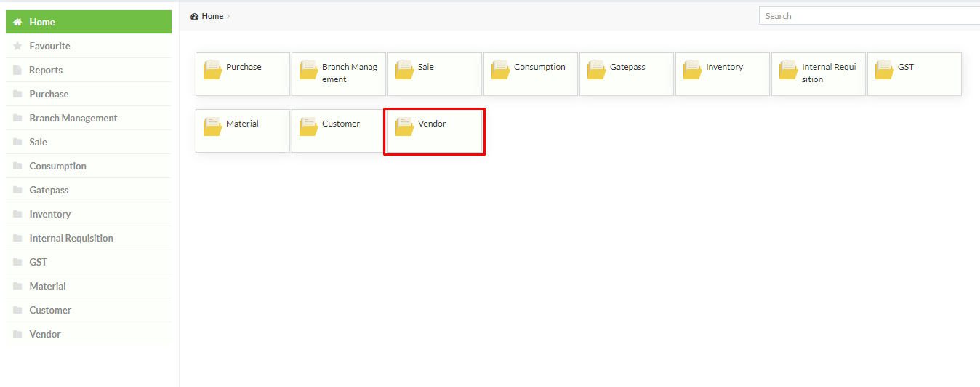This screenshot has height=387, width=980.
Task: Click the GST tile folder icon
Action: pyautogui.click(x=884, y=70)
